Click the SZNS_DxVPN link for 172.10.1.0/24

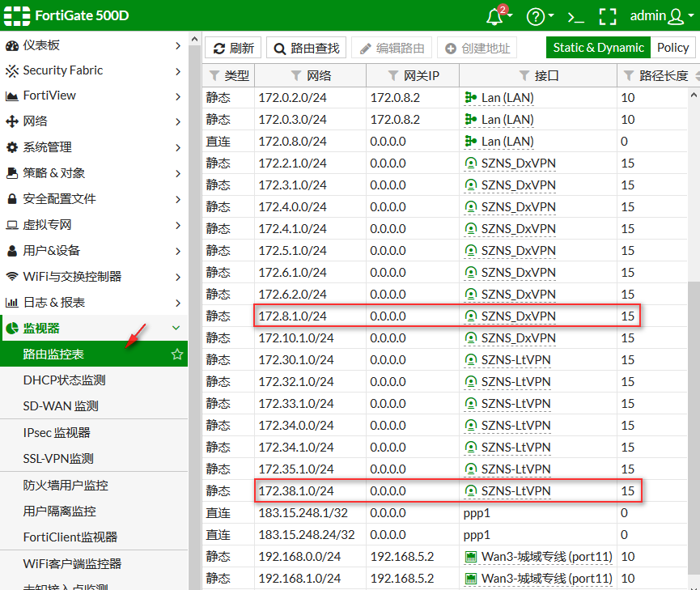518,337
